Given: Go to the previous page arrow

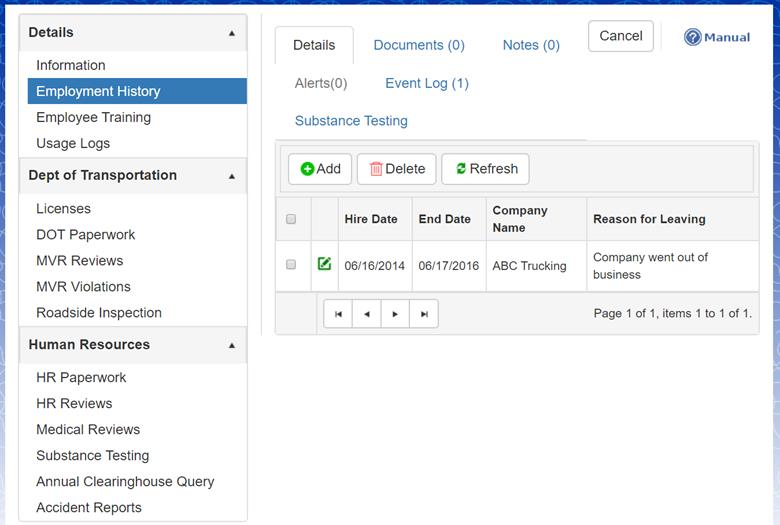Looking at the screenshot, I should coord(367,314).
